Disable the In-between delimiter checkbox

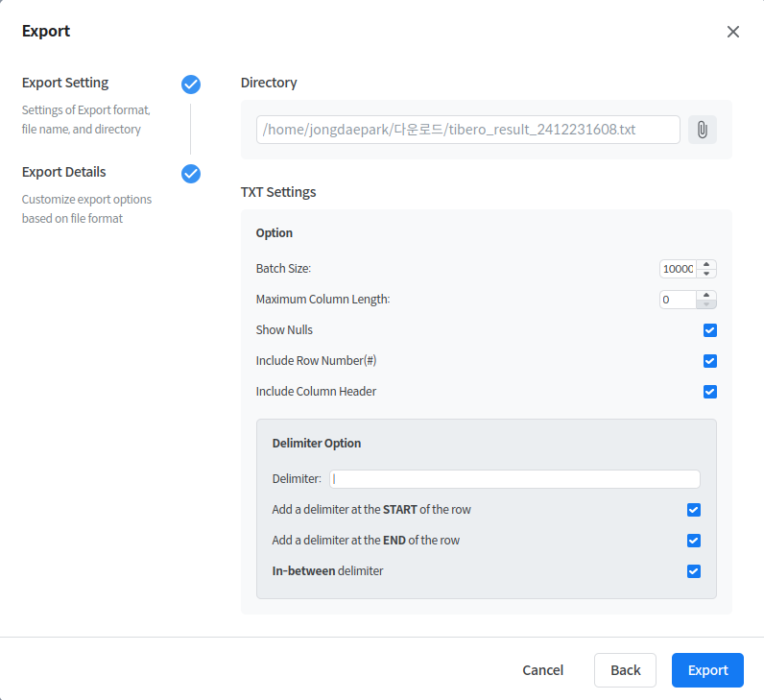(x=694, y=571)
